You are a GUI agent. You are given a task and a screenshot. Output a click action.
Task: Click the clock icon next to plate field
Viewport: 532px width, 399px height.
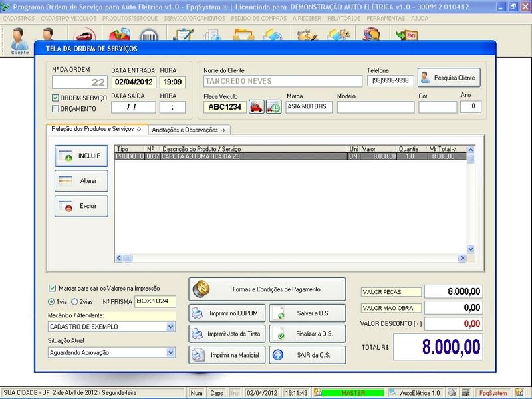(x=273, y=107)
